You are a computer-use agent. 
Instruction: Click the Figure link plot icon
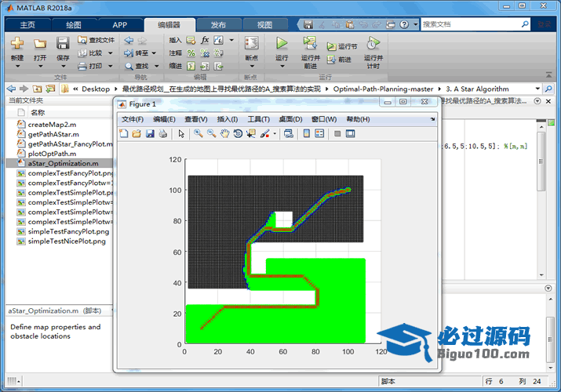(x=289, y=133)
